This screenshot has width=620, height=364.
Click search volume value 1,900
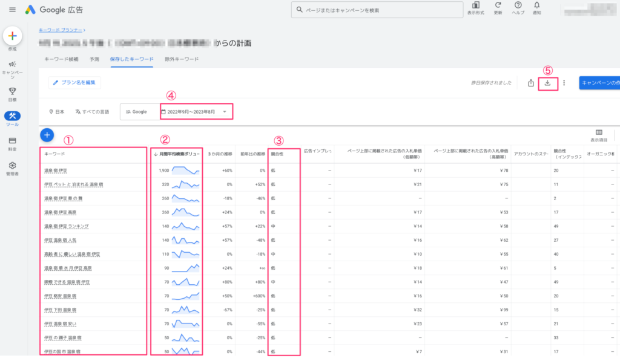164,171
